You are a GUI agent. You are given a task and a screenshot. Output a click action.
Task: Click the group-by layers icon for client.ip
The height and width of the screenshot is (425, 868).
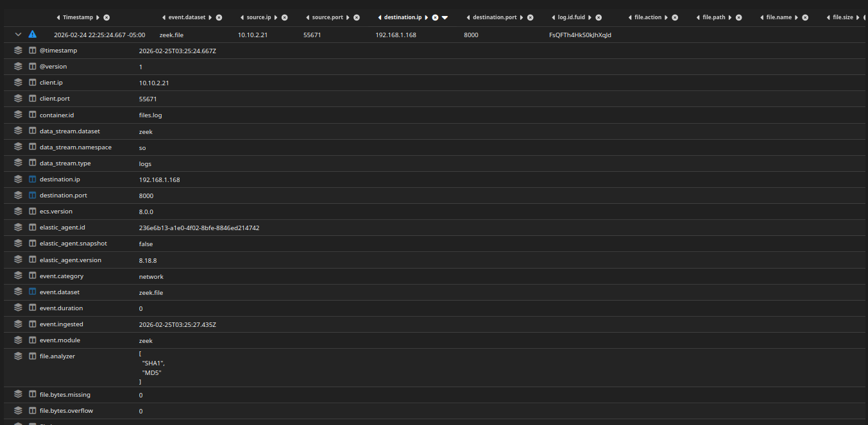[18, 83]
